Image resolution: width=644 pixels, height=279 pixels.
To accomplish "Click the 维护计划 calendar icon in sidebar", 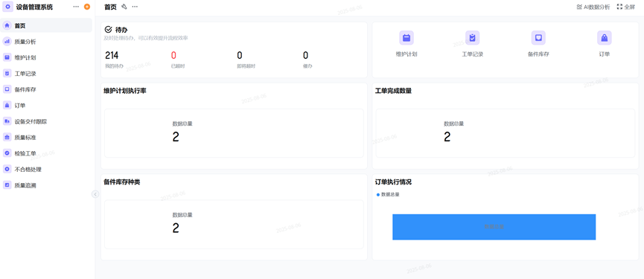I will [7, 57].
